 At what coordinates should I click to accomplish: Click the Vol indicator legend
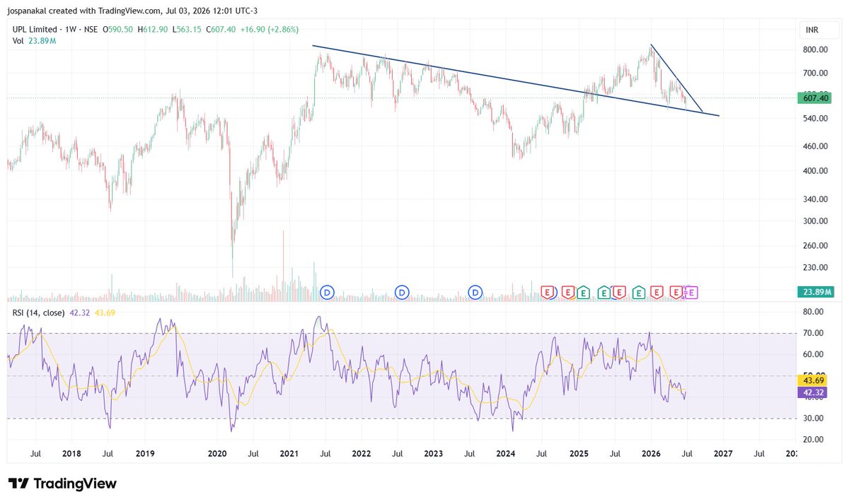(x=35, y=41)
